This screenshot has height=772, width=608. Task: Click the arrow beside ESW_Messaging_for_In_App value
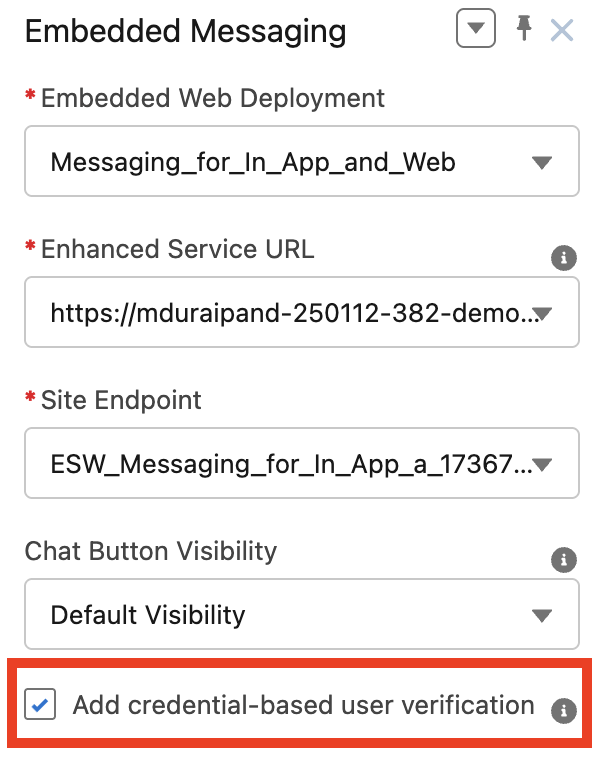pos(542,464)
